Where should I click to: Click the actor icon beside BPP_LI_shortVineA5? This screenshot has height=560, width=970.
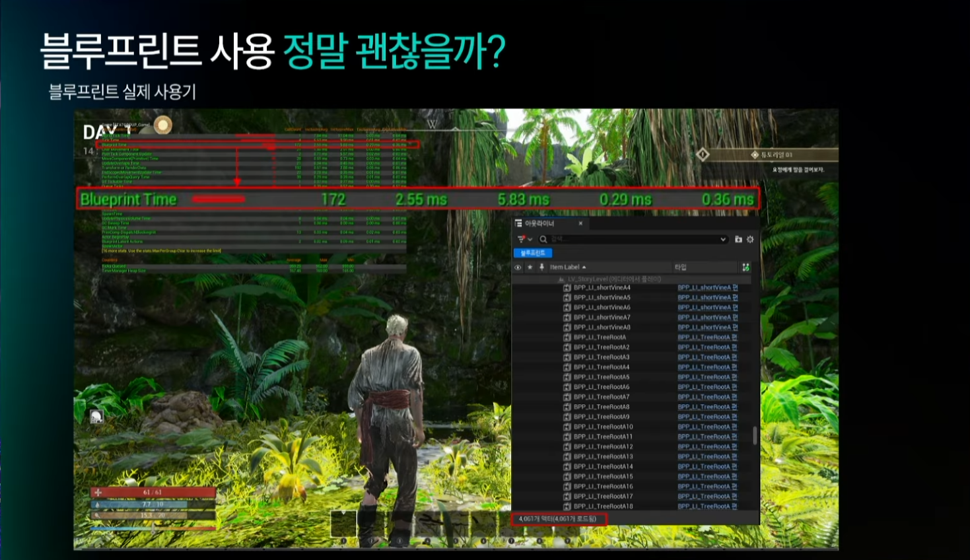coord(567,298)
